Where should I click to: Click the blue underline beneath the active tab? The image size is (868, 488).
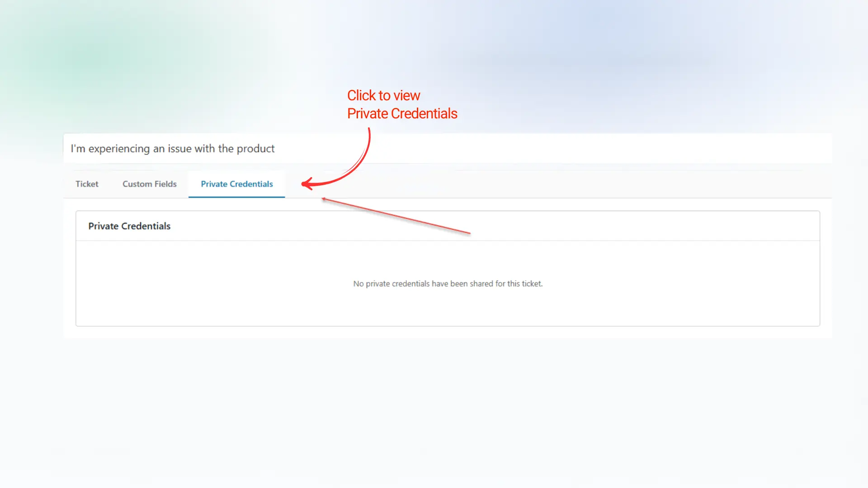point(236,197)
